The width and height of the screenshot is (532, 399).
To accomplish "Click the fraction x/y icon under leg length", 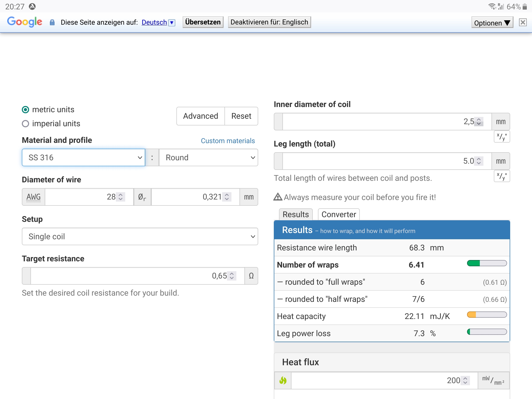I will pyautogui.click(x=502, y=176).
